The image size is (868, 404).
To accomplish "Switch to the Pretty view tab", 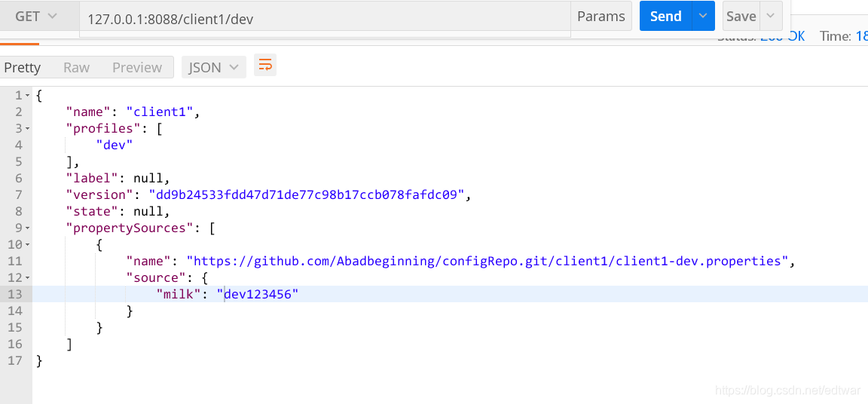I will tap(23, 68).
